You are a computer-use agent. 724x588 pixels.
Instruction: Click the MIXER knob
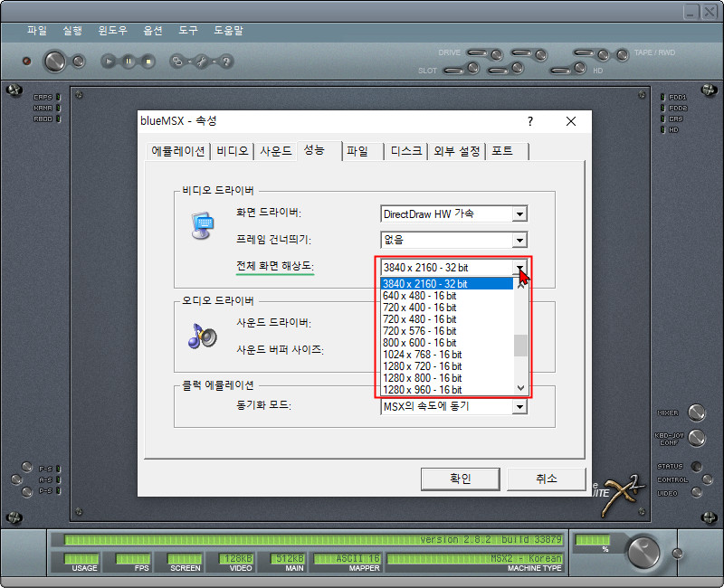tap(696, 413)
